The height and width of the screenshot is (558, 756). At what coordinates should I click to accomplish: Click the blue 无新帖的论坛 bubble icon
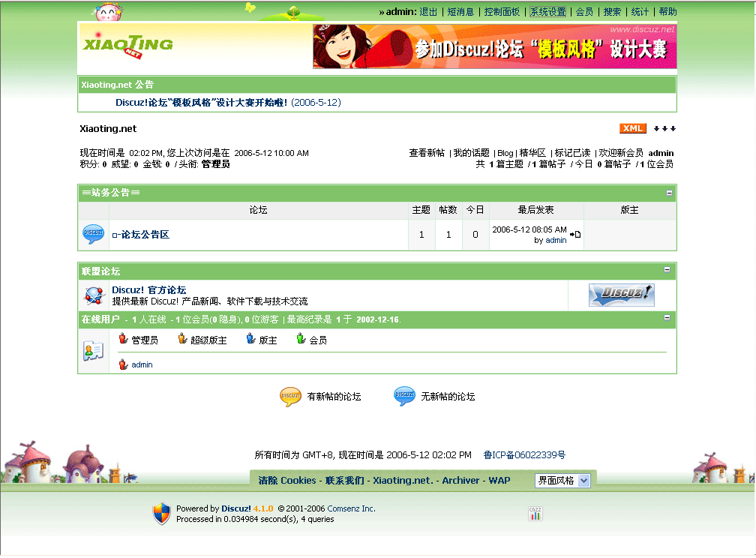(x=404, y=397)
